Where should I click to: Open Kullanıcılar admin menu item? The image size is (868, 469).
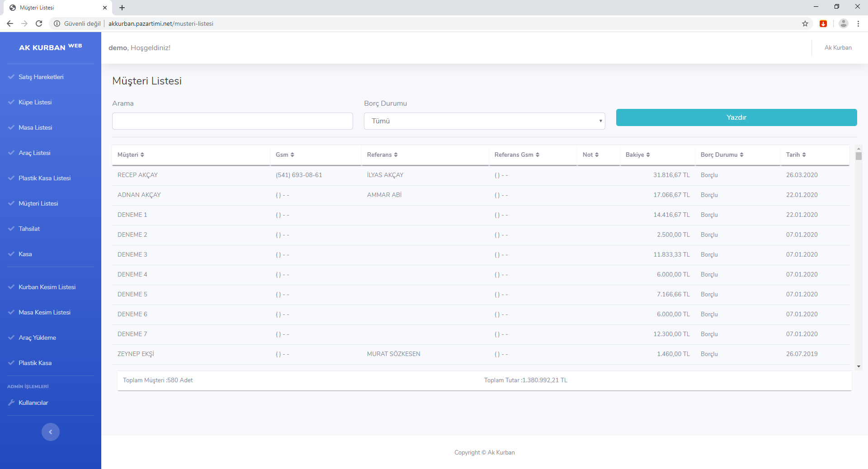[33, 403]
